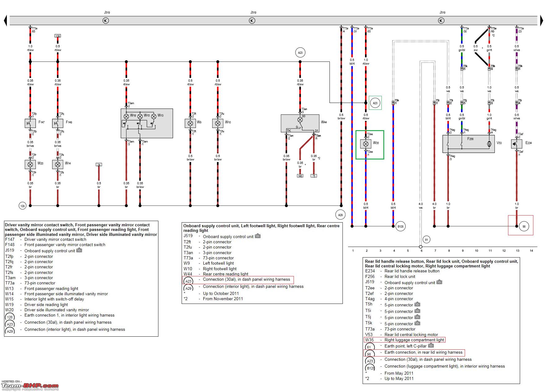Screen dimensions: 547x392
Task: Open camera icon beside J519 in middle legend
Action: click(x=258, y=236)
